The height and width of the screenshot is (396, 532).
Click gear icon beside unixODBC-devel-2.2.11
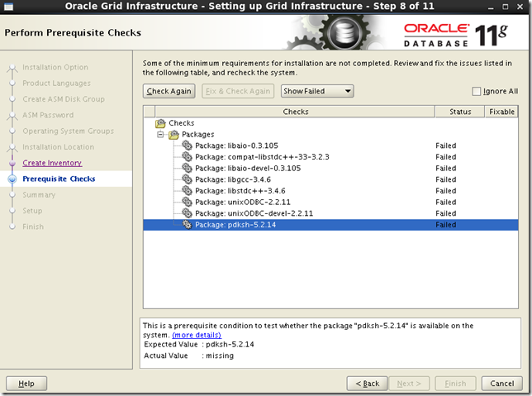[187, 213]
